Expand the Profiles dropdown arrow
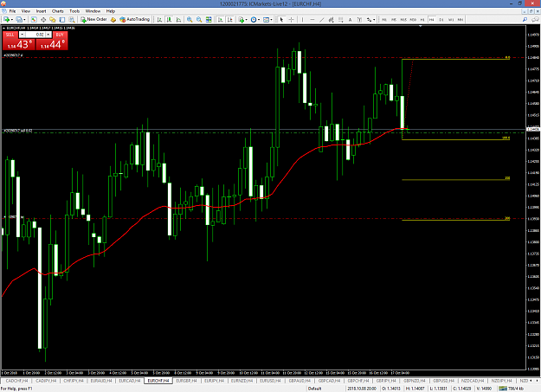 (x=24, y=20)
